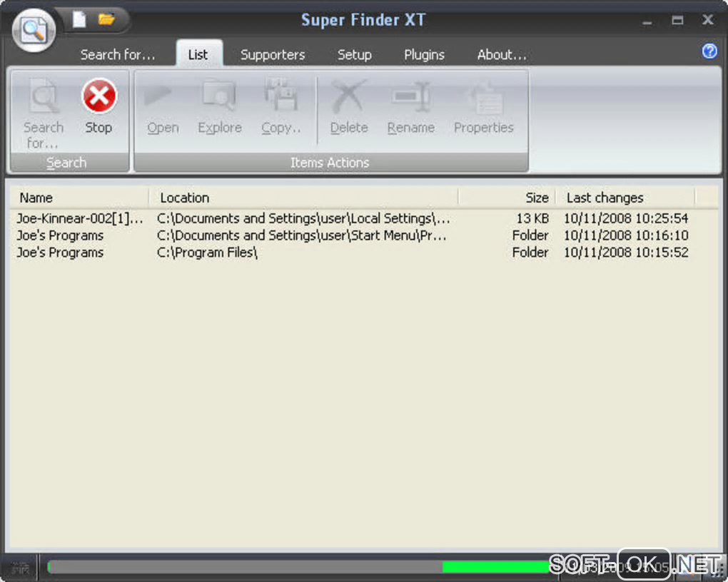Viewport: 728px width, 582px height.
Task: Click the Search for… ribbon button
Action: click(x=43, y=113)
